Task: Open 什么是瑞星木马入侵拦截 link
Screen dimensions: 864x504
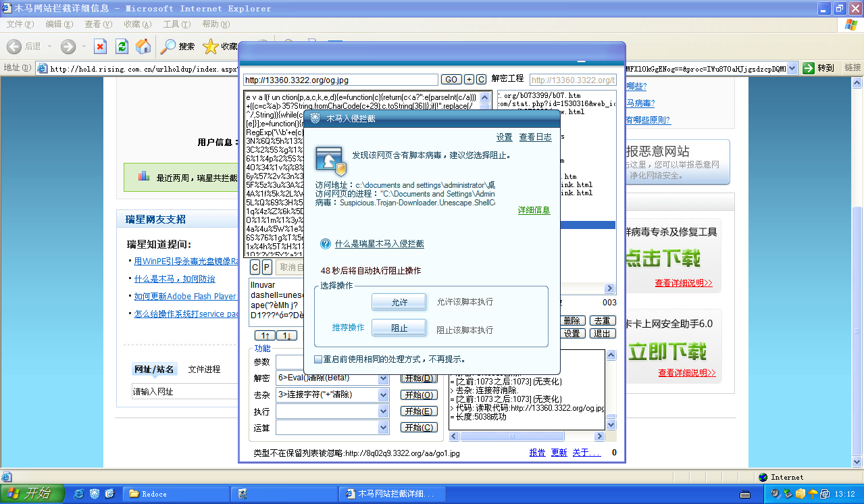Action: [380, 244]
